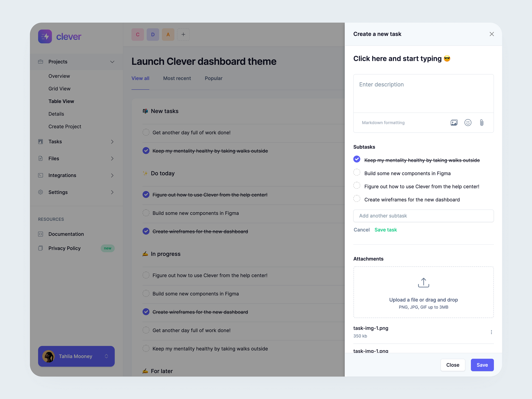Mark 'Get another day full of work done!' complete
The height and width of the screenshot is (399, 532).
[x=146, y=132]
